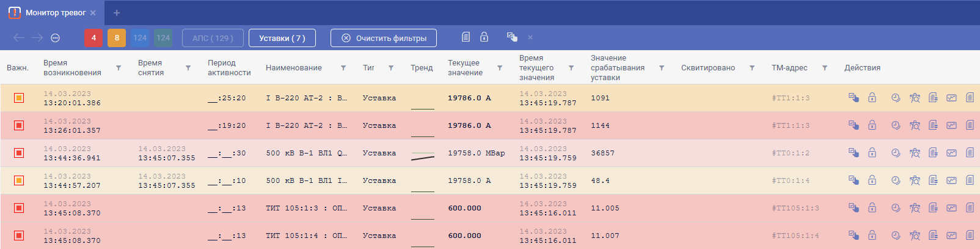Add a new tab with the plus button
The height and width of the screenshot is (249, 980).
pos(117,13)
